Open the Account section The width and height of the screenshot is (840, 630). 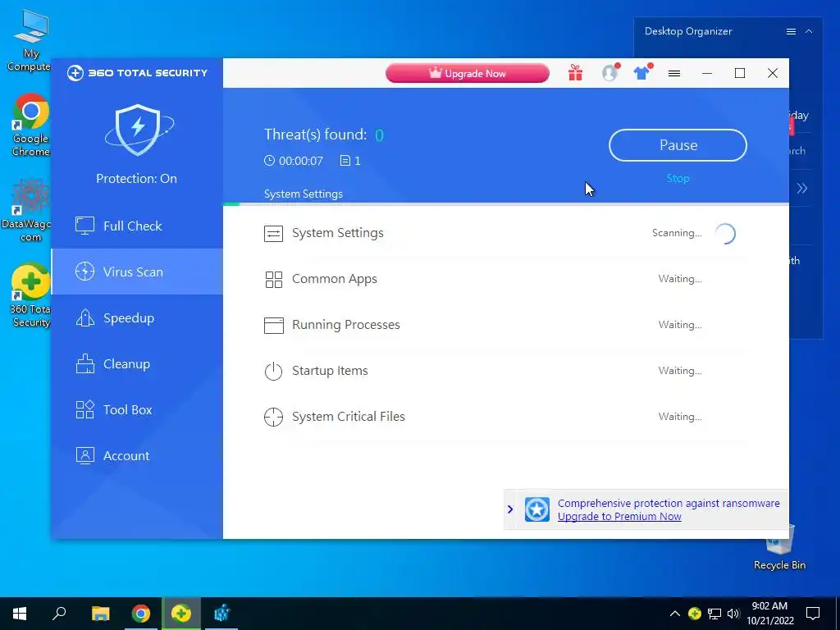point(137,456)
